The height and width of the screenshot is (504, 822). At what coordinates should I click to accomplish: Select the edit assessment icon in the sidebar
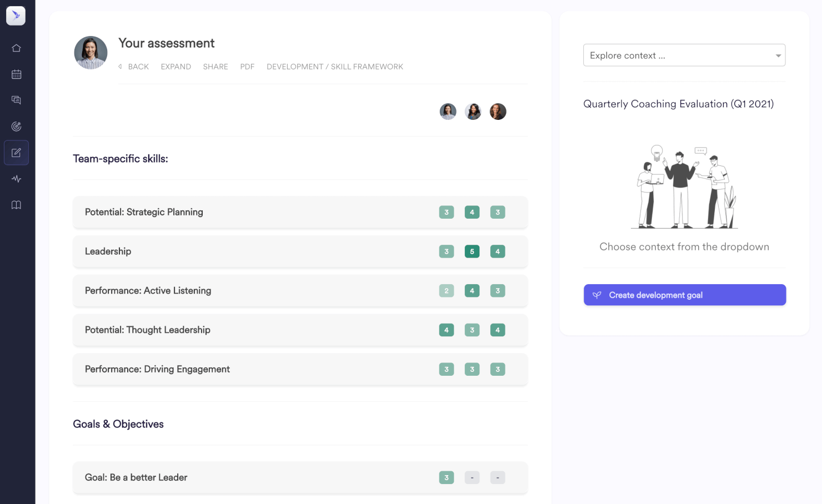click(x=16, y=153)
